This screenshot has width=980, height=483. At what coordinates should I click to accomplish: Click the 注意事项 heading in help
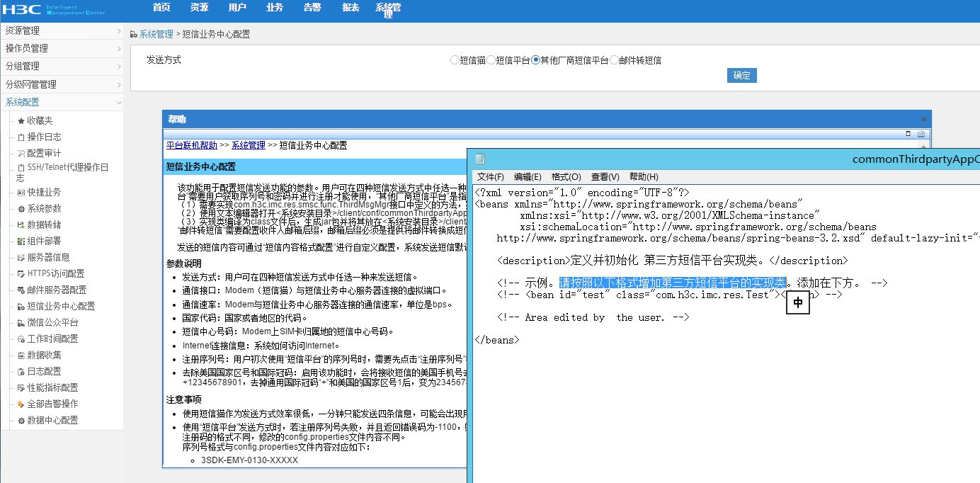[x=183, y=400]
